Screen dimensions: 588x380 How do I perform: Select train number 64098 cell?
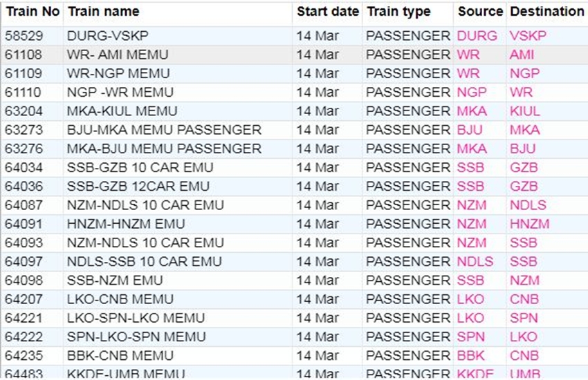pyautogui.click(x=23, y=281)
